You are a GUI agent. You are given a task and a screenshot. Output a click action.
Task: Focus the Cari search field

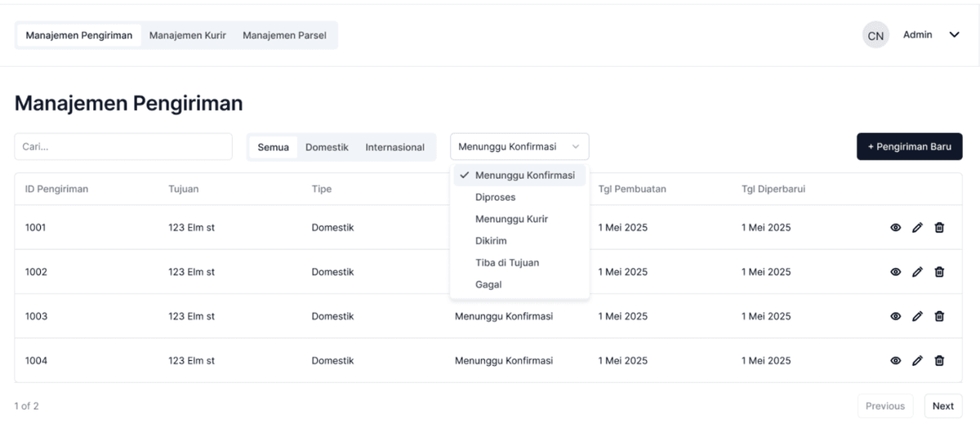[123, 147]
